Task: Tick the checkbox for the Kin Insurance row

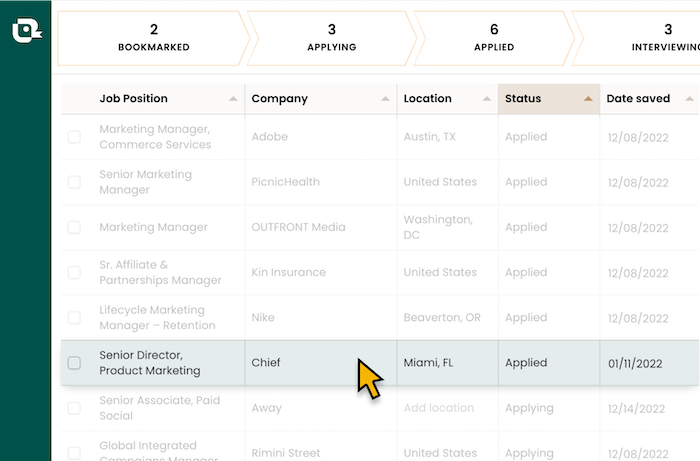Action: click(74, 273)
